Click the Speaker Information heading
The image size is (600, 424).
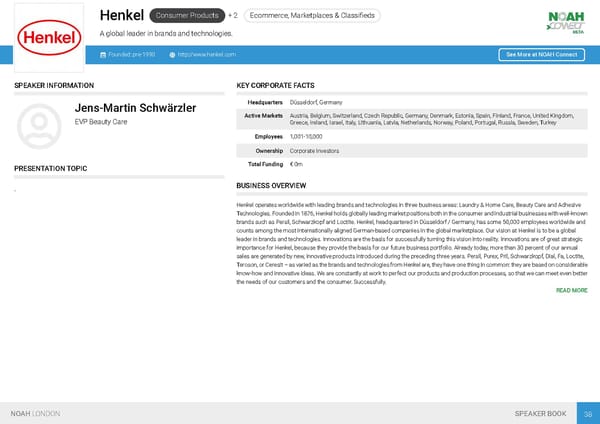tap(54, 87)
